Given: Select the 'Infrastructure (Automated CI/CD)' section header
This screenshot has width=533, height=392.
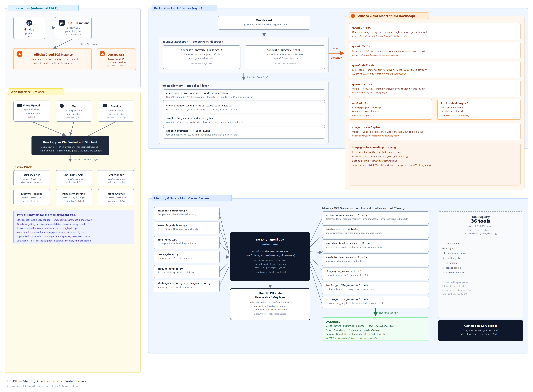Looking at the screenshot, I should point(43,8).
